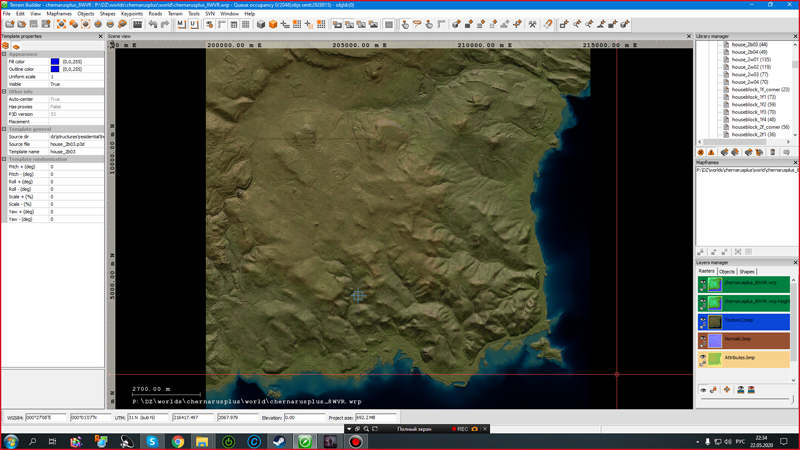Open the Window menu

[x=229, y=14]
